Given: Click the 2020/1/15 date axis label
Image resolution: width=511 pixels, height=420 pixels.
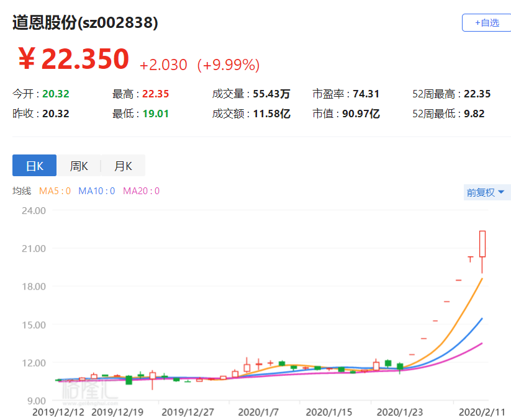Looking at the screenshot, I should tap(329, 412).
